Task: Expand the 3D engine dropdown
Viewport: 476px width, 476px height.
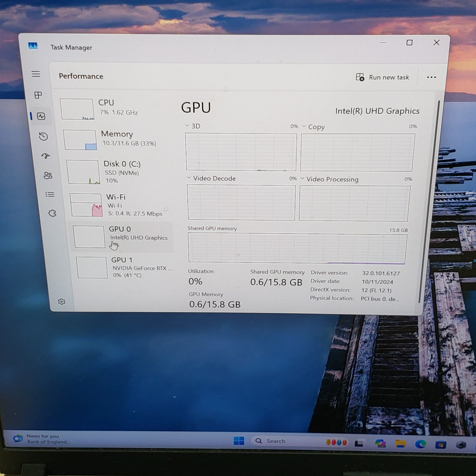Action: coord(187,126)
